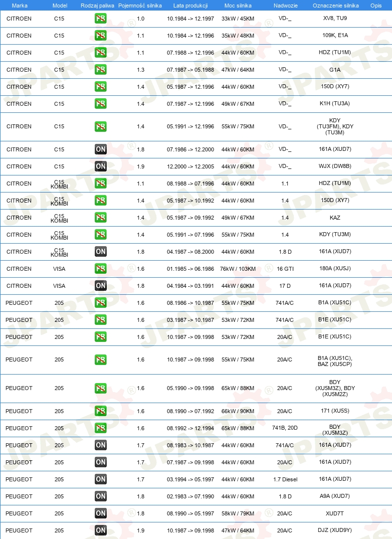Image resolution: width=392 pixels, height=539 pixels.
Task: Click diesel ON icon in A9A (XUD7) row
Action: point(101,496)
